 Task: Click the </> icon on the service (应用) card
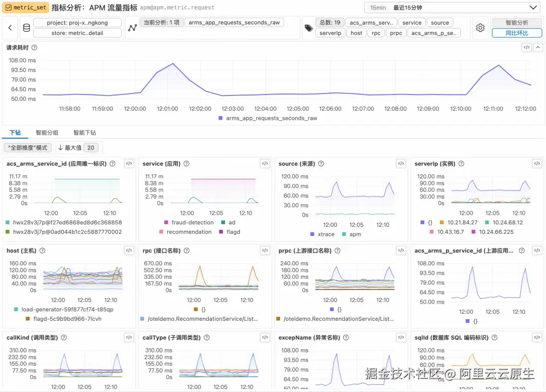(264, 163)
